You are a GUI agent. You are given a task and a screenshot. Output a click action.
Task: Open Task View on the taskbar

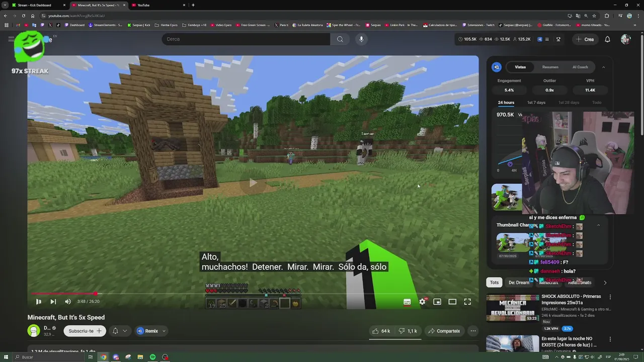coord(91,357)
